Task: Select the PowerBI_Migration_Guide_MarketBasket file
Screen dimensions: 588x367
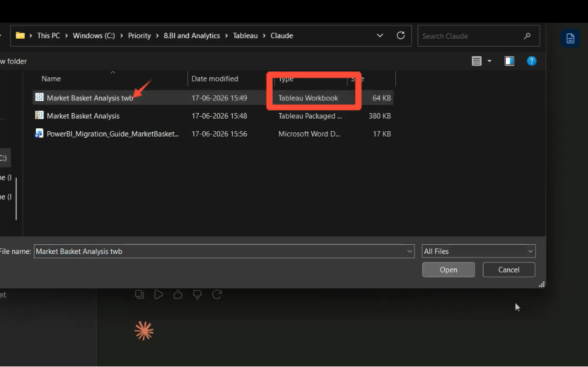Action: pyautogui.click(x=112, y=134)
